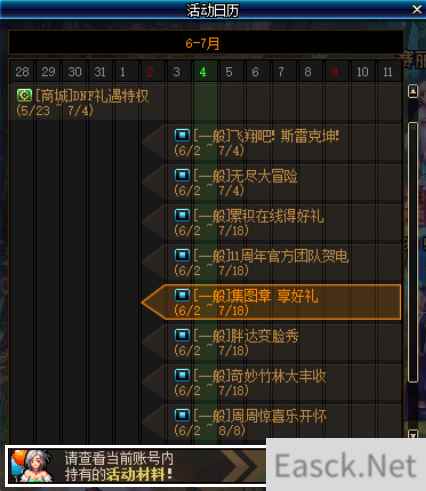Screen dimensions: 426x491
Task: Select day 28 in the calendar header
Action: 22,72
